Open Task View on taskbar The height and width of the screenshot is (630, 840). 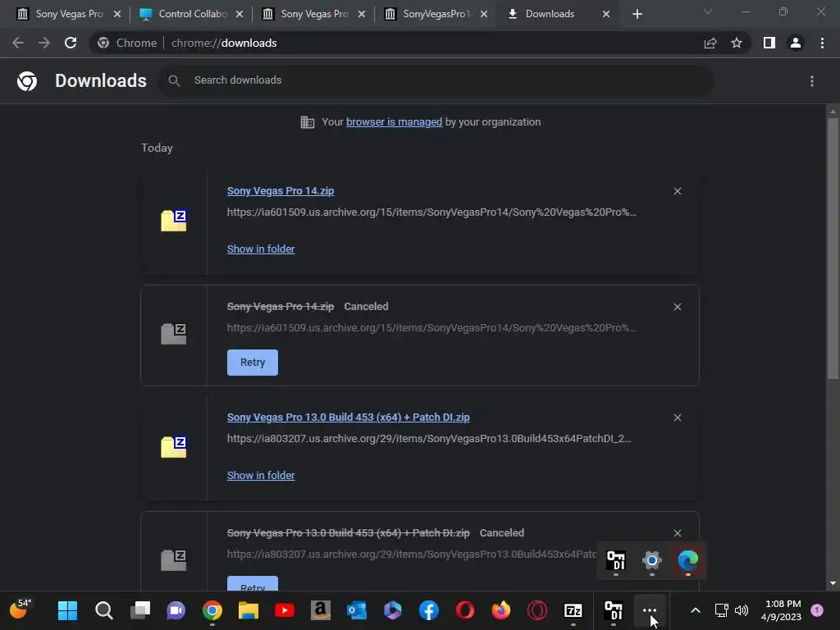(140, 610)
